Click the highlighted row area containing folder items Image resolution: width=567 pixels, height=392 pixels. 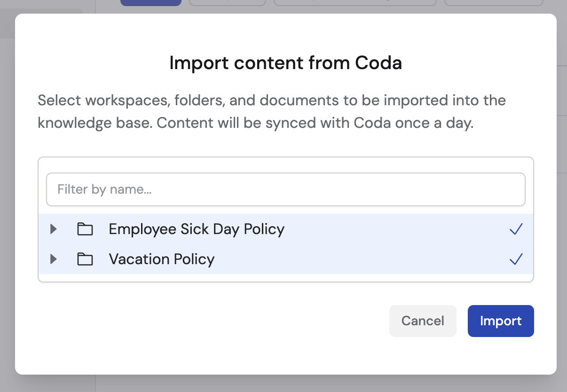click(x=286, y=244)
